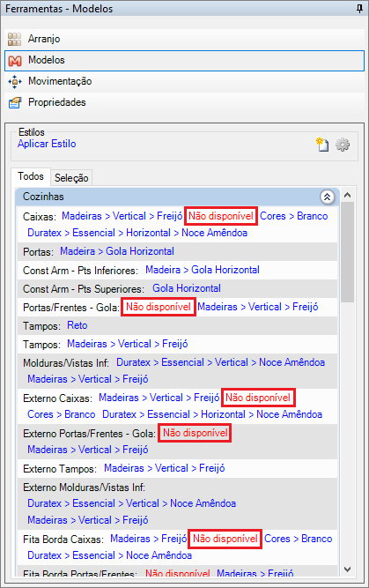Click the 'Estilos' group label

click(32, 132)
